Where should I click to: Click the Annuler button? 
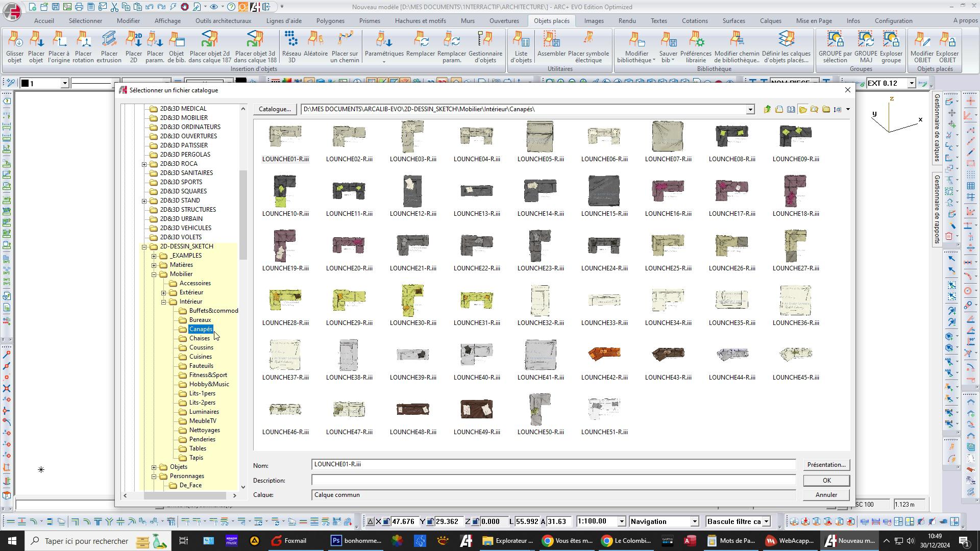click(826, 495)
